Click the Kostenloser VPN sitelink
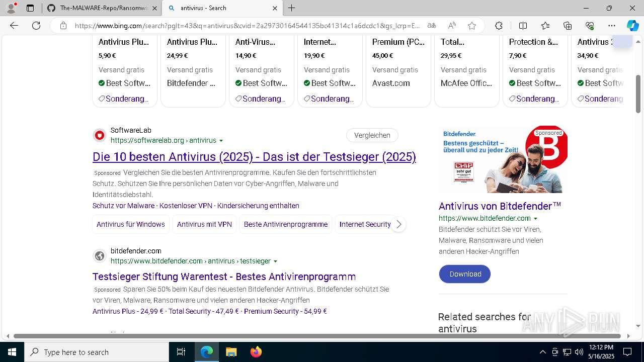This screenshot has height=362, width=644. point(186,206)
